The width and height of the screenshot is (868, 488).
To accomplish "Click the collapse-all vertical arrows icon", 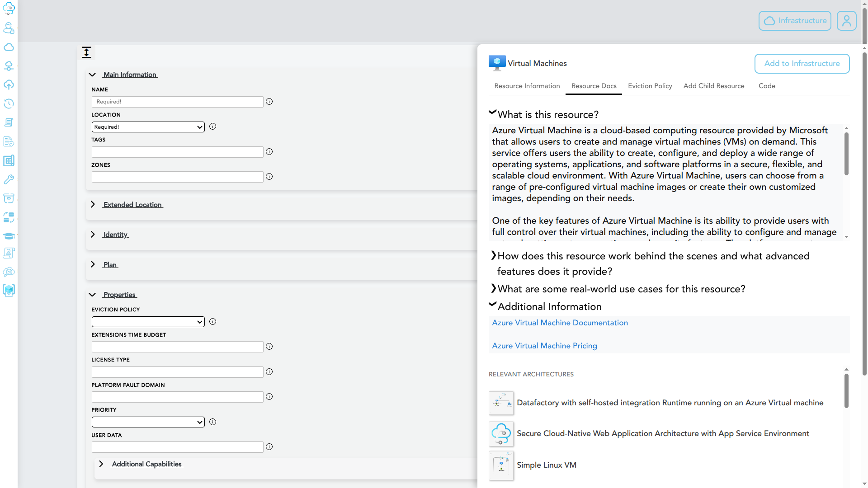I will (86, 52).
